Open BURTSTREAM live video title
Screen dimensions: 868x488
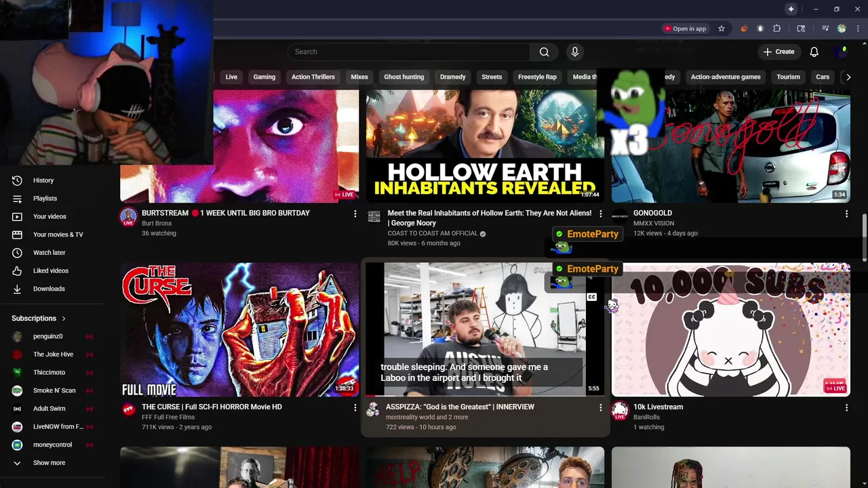[x=226, y=213]
